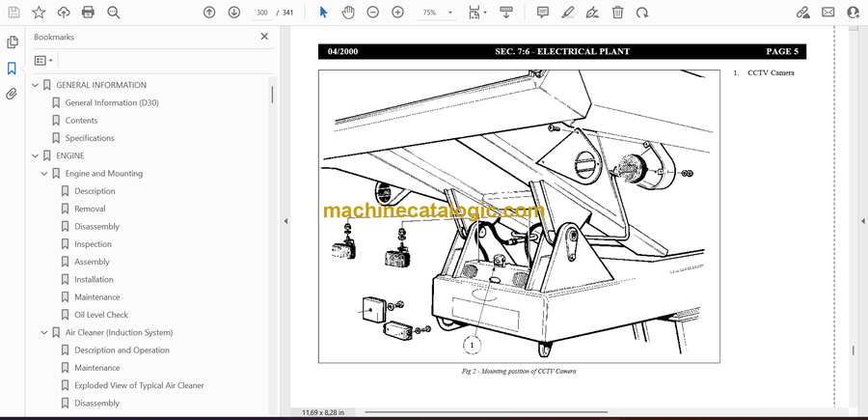Open the first Description bookmark under Engine
Viewport: 868px width, 420px height.
95,191
